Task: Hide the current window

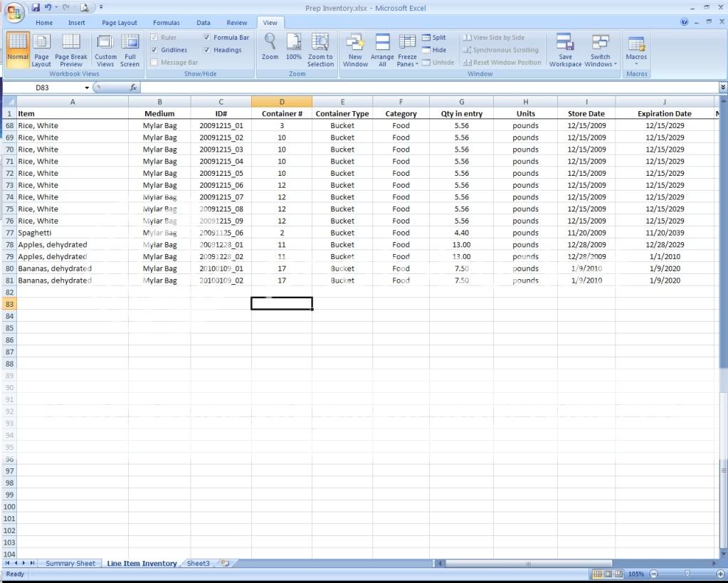Action: click(434, 50)
